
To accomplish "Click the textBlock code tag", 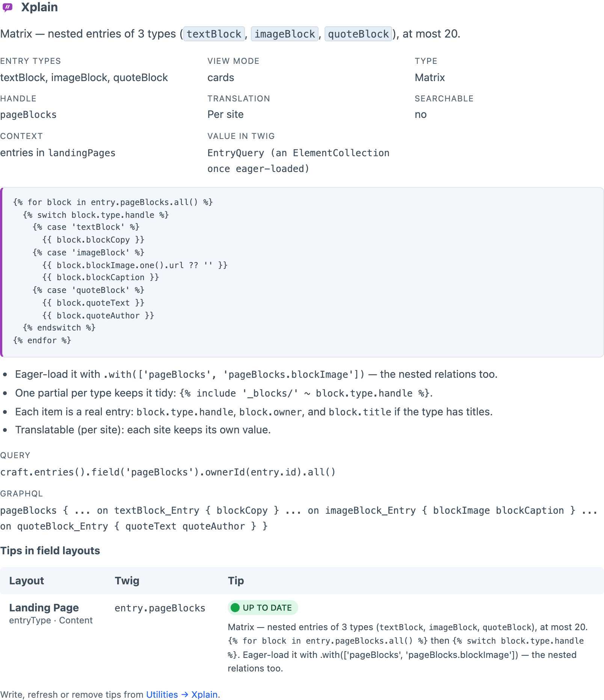I will pyautogui.click(x=214, y=34).
